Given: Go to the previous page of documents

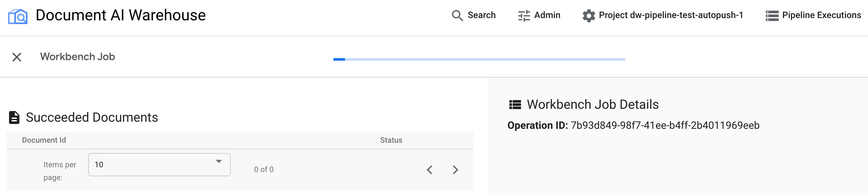Looking at the screenshot, I should [x=430, y=170].
